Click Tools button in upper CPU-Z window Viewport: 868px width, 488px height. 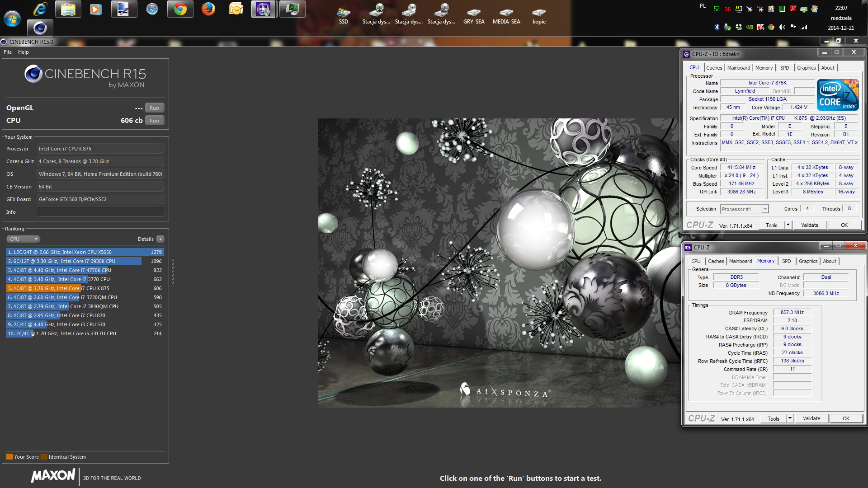coord(772,225)
